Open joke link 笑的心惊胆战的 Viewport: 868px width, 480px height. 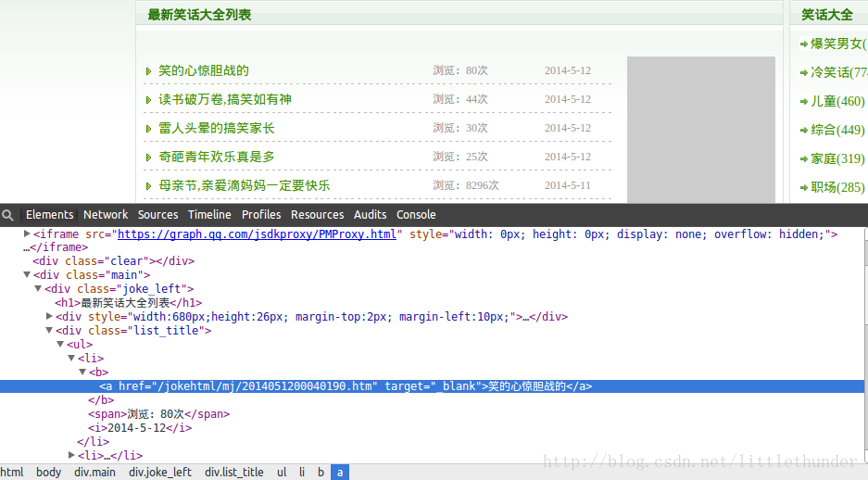[x=203, y=70]
